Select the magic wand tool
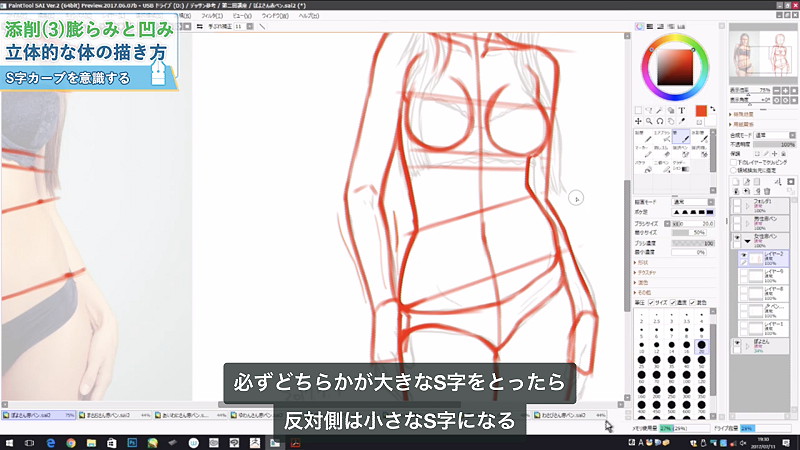The image size is (800, 450). [660, 110]
